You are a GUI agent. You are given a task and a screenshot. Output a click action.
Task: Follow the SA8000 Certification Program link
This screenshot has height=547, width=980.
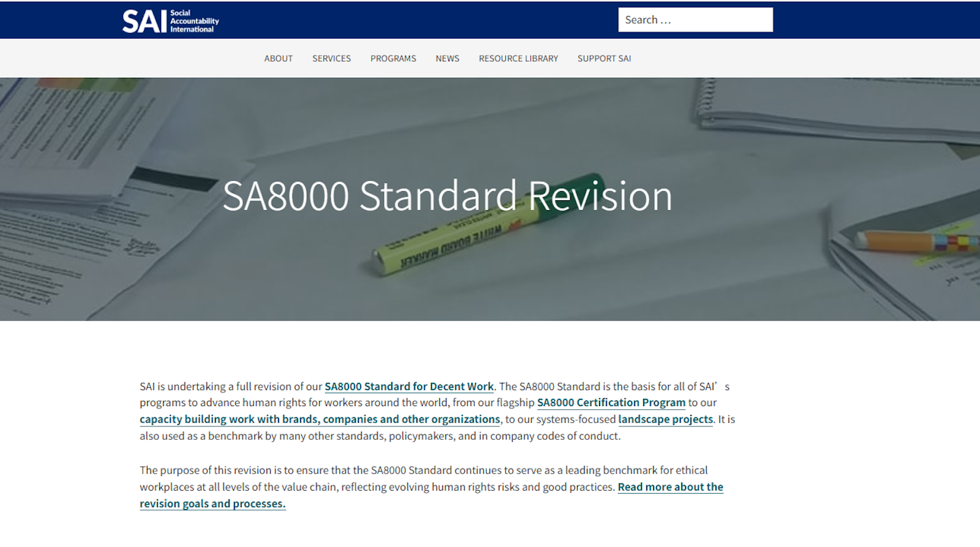pos(611,402)
